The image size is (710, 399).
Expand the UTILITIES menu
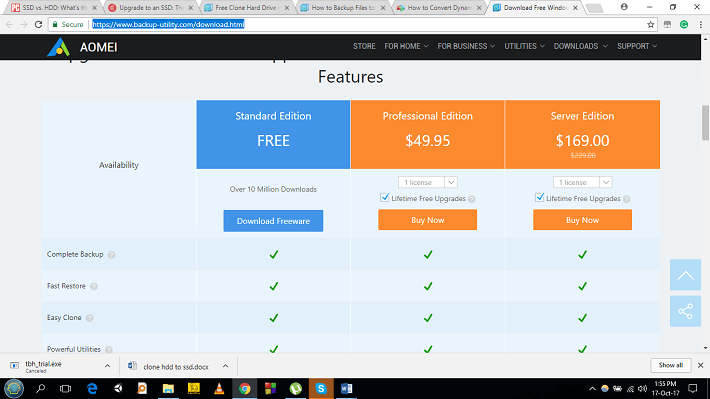(x=524, y=46)
